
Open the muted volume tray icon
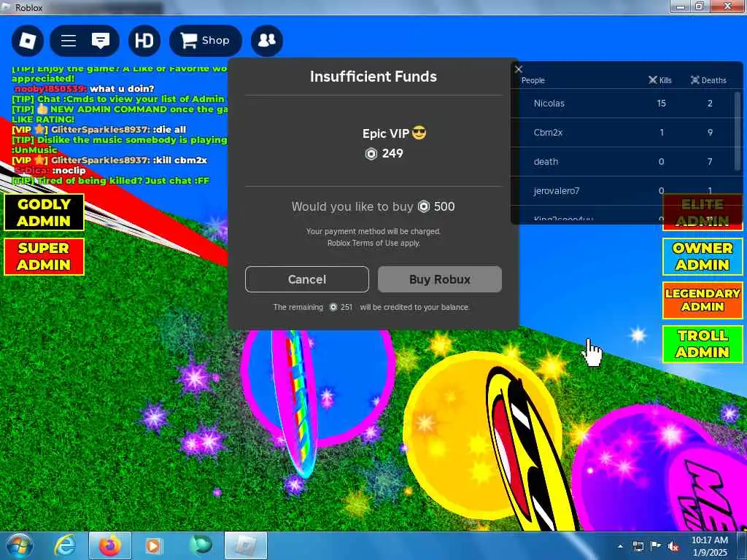pyautogui.click(x=673, y=546)
